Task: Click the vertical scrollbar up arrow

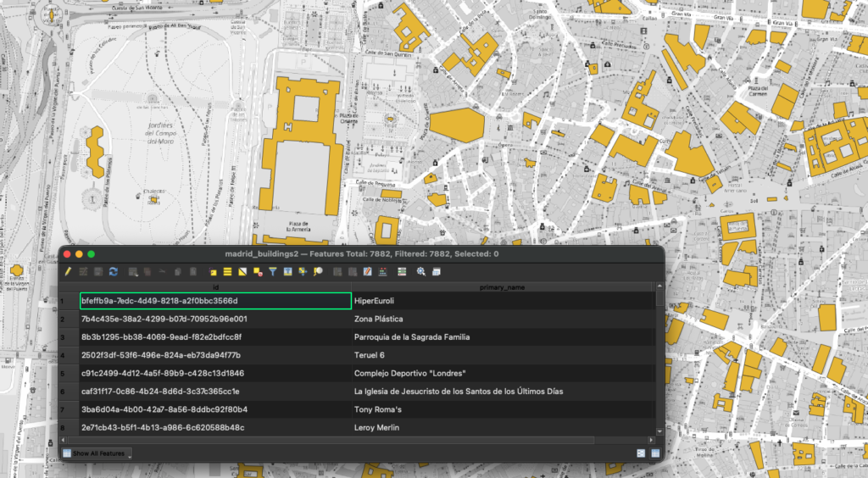Action: coord(659,286)
